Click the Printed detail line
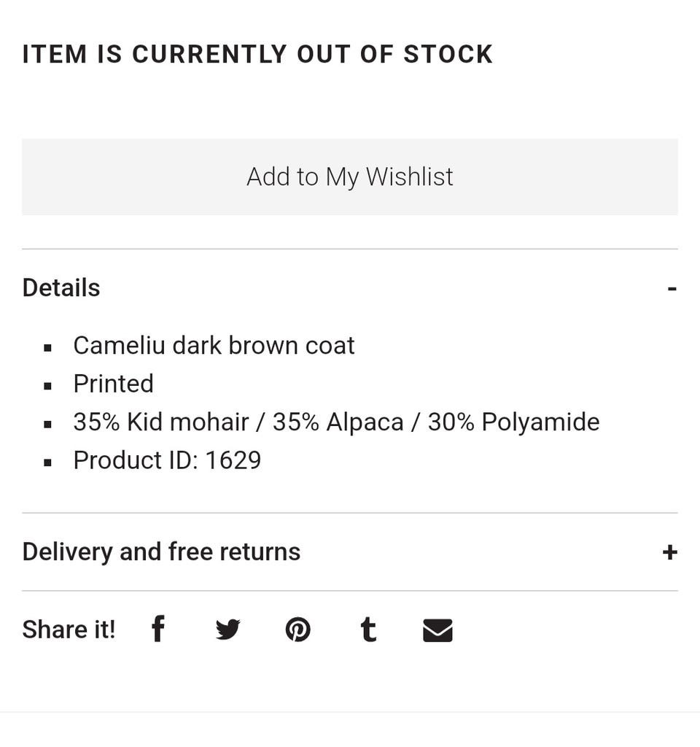This screenshot has height=747, width=700. 113,384
